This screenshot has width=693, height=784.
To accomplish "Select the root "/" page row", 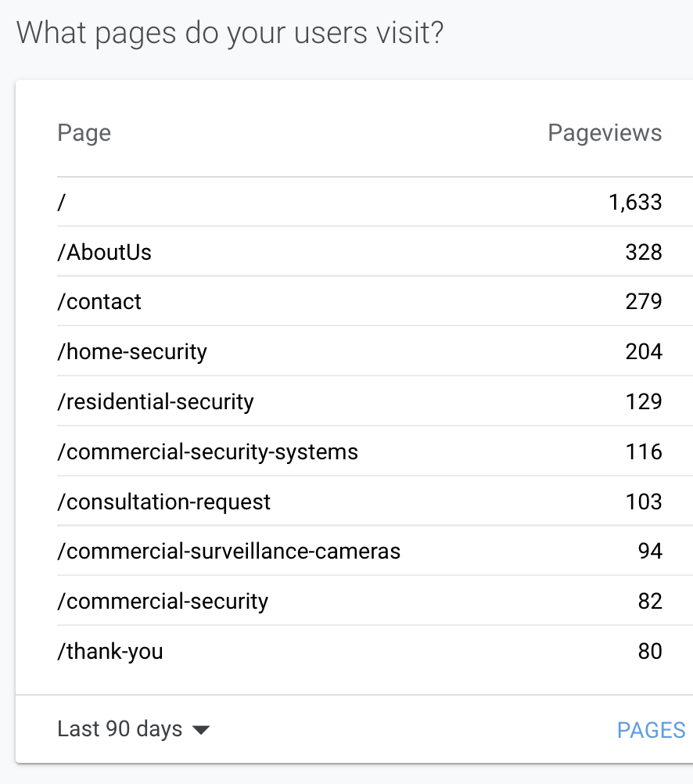I will [62, 202].
